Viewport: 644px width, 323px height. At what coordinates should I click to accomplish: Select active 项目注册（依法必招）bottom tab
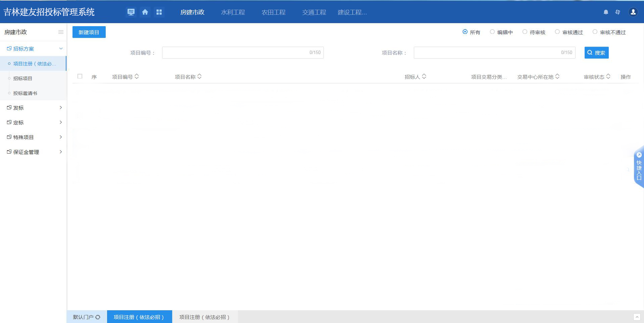(x=139, y=317)
